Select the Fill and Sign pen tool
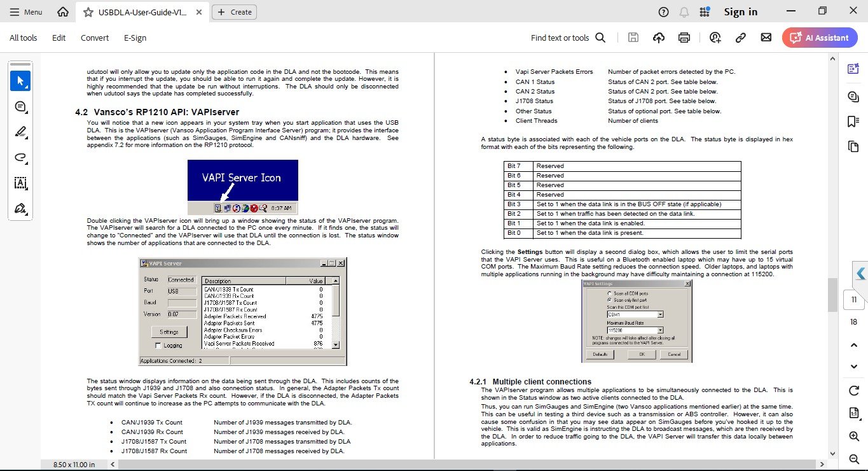Screen dimensions: 868x471 click(x=20, y=209)
